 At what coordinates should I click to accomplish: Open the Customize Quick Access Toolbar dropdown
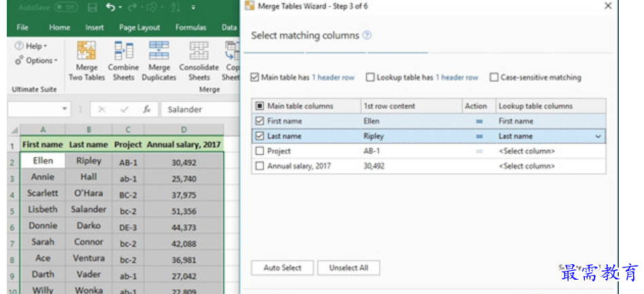(x=193, y=7)
